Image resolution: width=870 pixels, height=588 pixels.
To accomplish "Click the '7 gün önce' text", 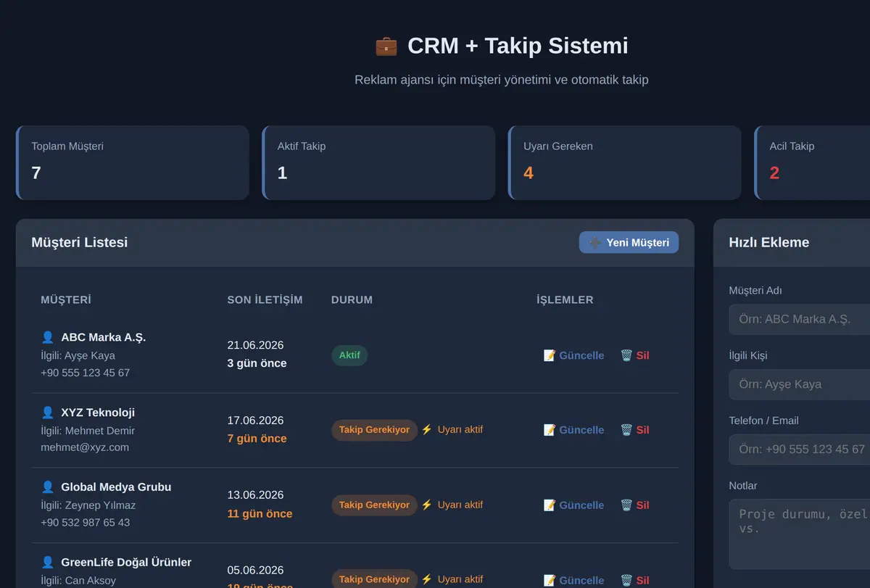I will point(257,439).
